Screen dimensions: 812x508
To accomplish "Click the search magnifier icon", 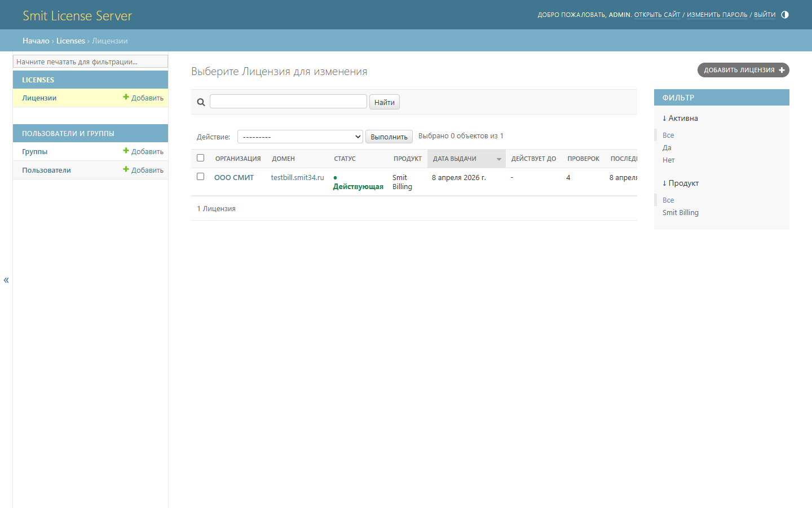I will (201, 102).
